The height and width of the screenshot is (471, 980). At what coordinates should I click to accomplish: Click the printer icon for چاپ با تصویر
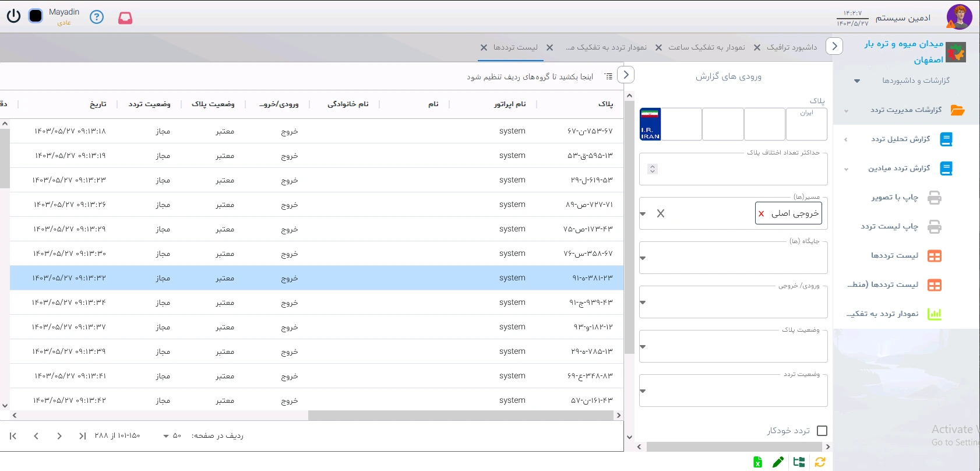[935, 198]
